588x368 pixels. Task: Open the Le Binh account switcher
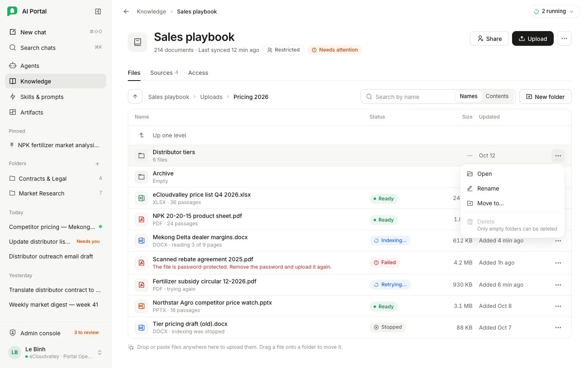56,352
